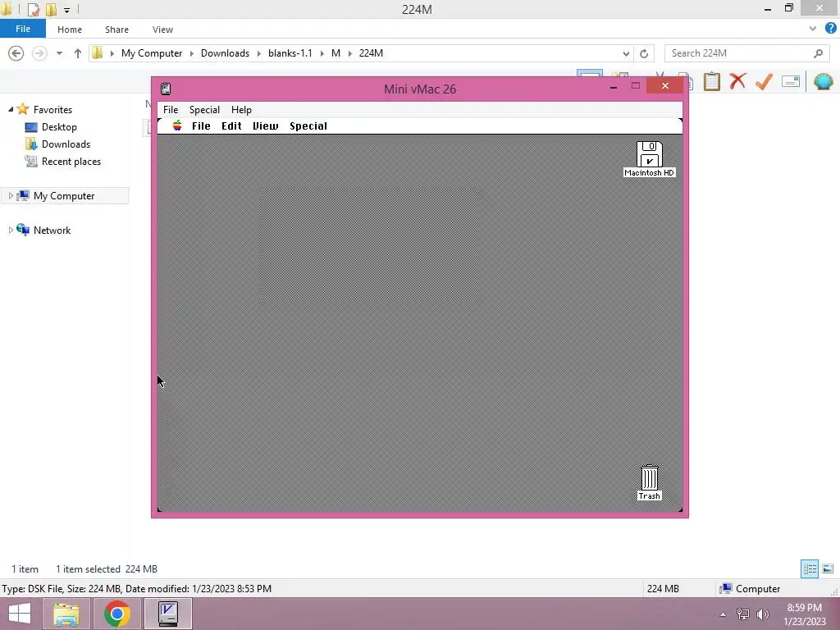
Task: Open the Customize Quick Access Toolbar dropdown
Action: pos(66,10)
